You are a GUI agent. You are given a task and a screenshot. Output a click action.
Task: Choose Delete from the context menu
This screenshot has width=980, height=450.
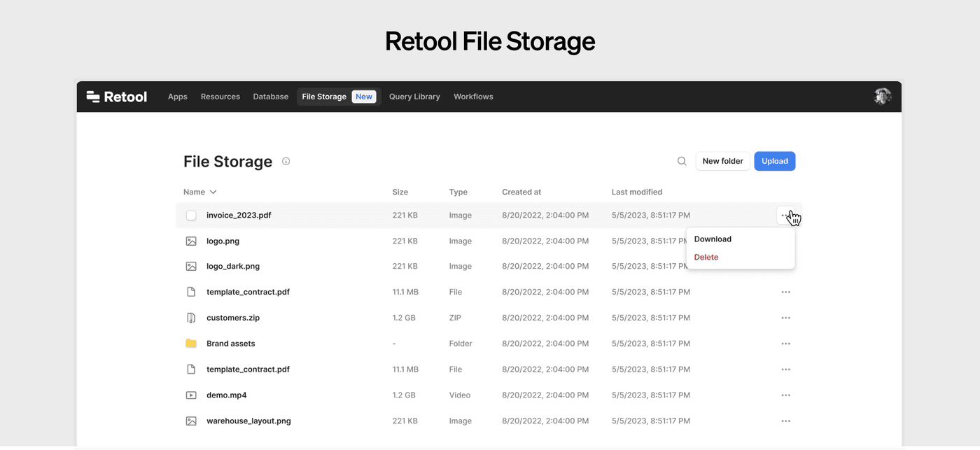coord(706,258)
